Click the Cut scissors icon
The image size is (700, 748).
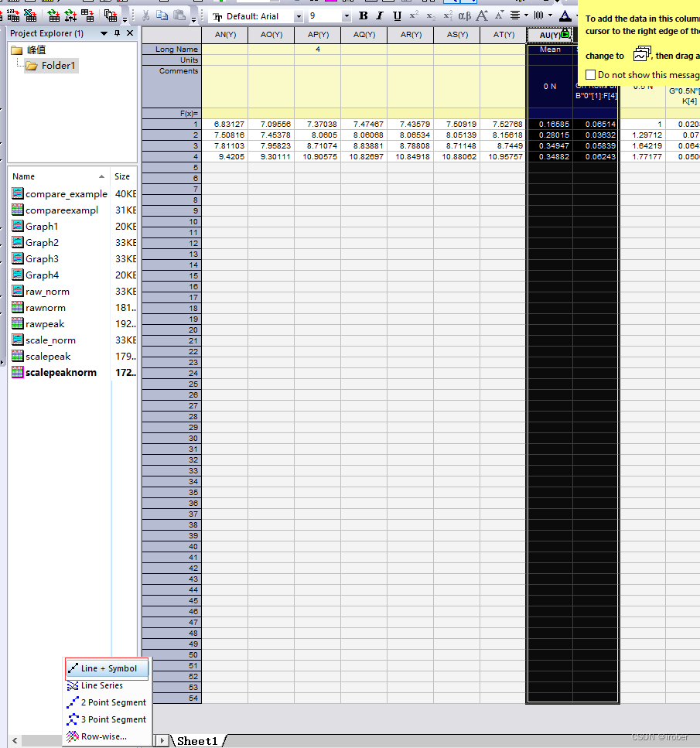145,15
